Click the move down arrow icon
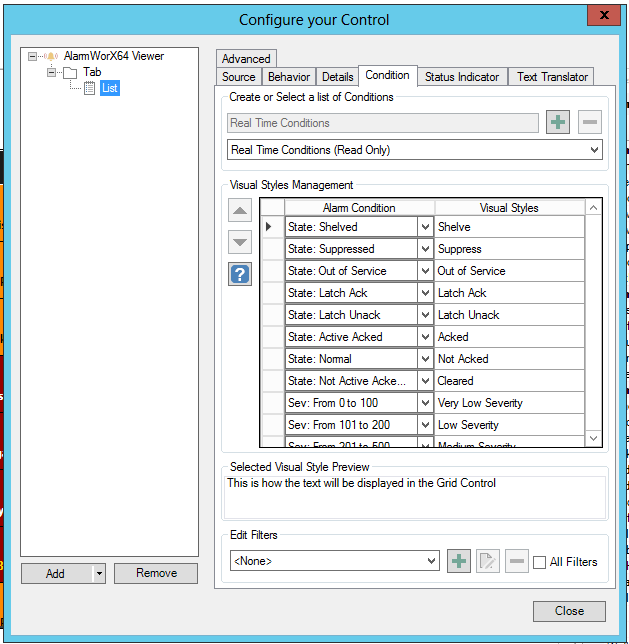Screen dimensions: 629x644 pos(240,242)
